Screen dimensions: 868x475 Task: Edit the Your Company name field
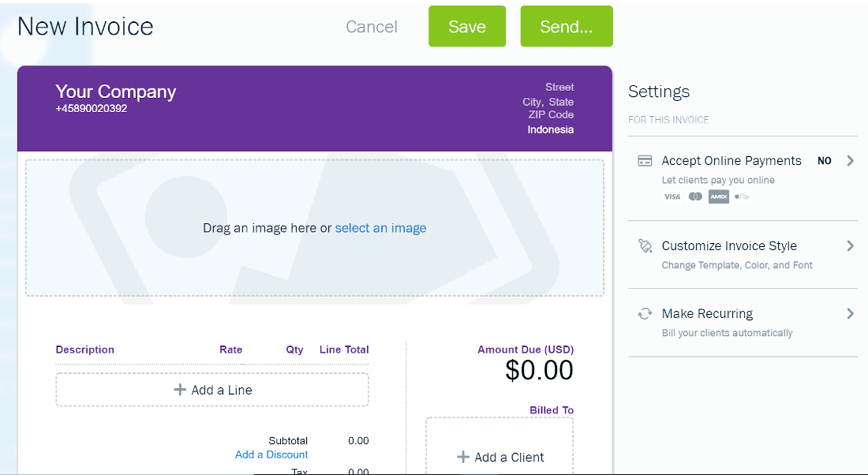pos(116,92)
